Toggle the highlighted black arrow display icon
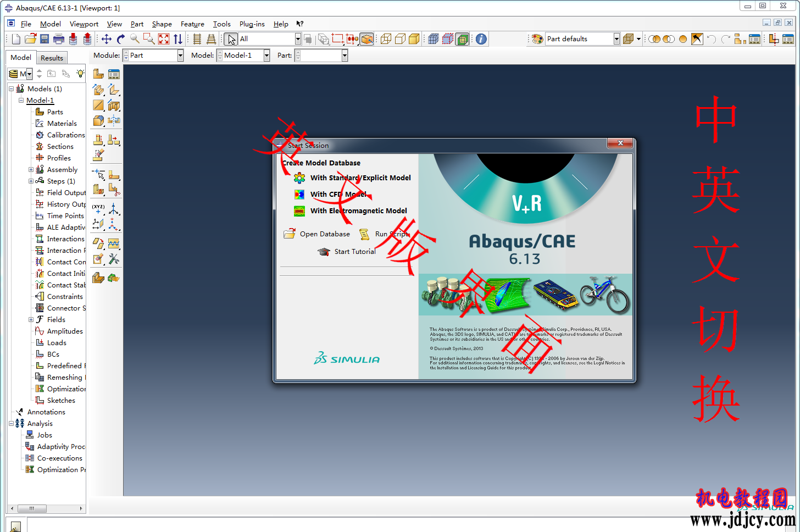Viewport: 800px width, 532px height. pos(697,39)
